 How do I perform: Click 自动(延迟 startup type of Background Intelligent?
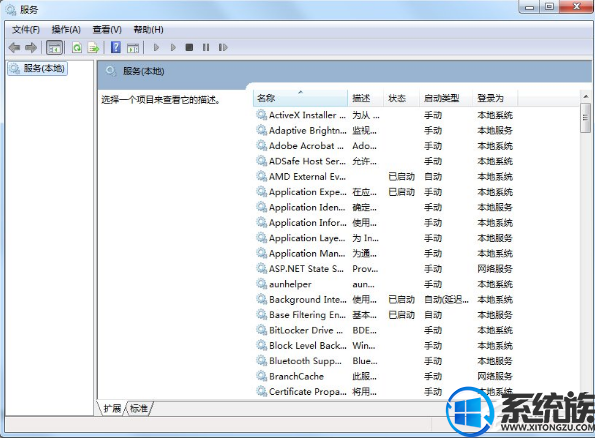point(446,300)
